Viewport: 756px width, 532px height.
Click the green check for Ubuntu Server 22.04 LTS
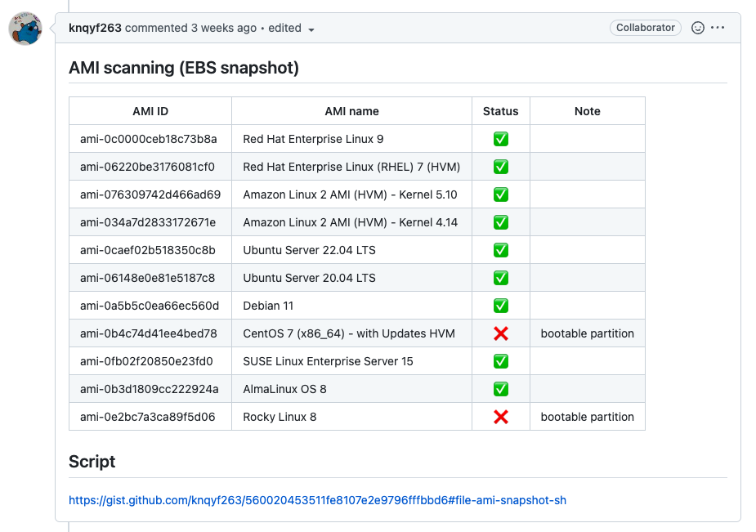pos(501,251)
